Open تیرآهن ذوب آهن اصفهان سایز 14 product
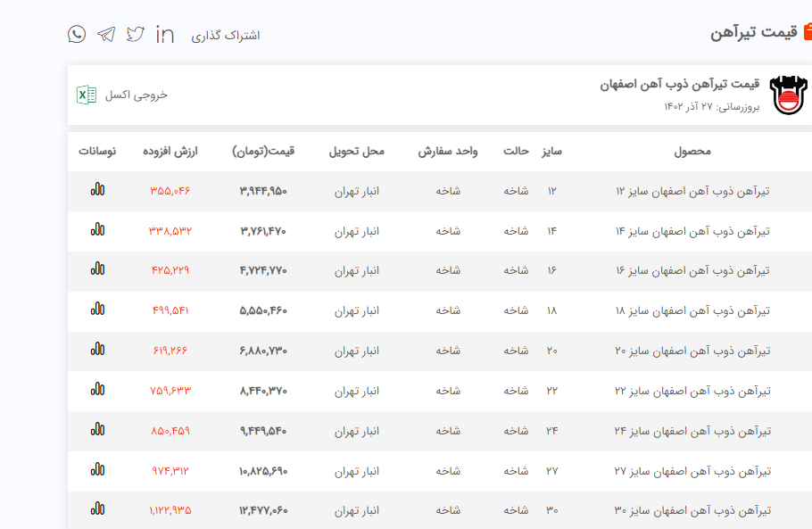This screenshot has width=812, height=529. pos(692,231)
